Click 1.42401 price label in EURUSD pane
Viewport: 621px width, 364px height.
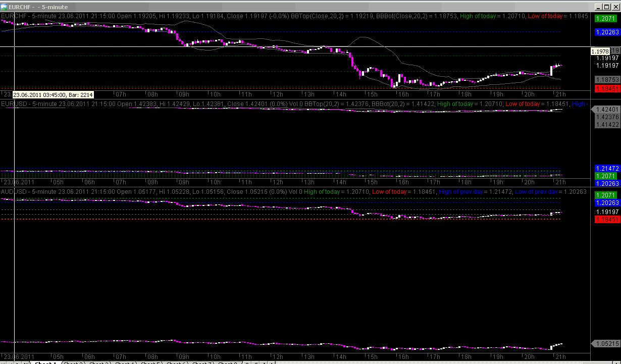(x=607, y=110)
